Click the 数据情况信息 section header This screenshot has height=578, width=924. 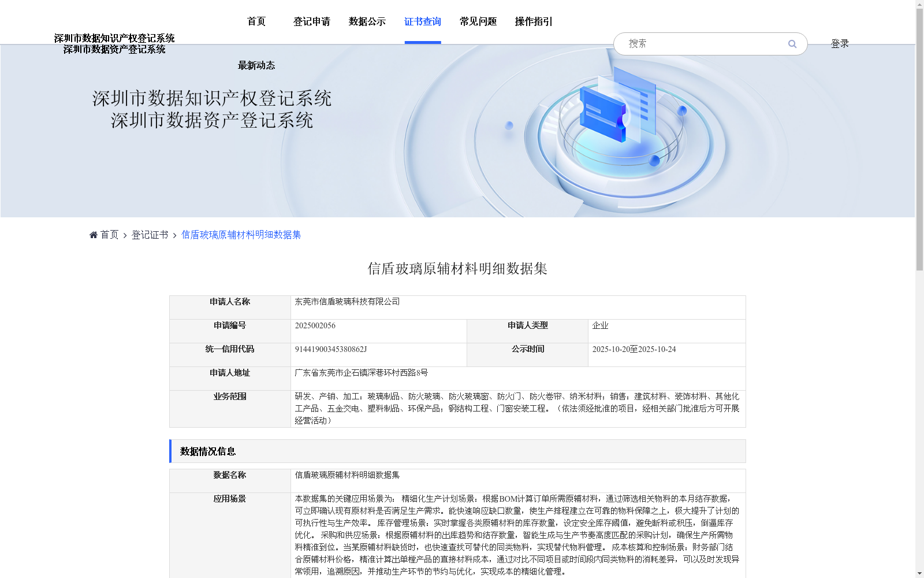[x=457, y=451]
